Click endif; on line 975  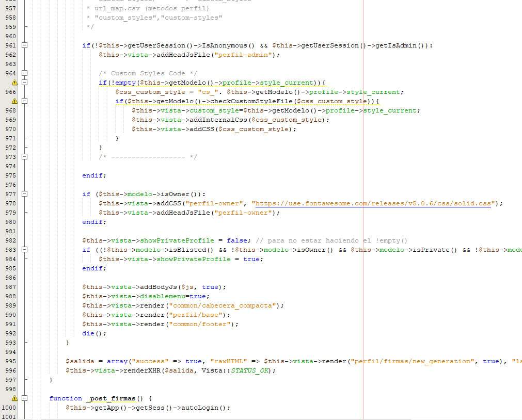(94, 175)
